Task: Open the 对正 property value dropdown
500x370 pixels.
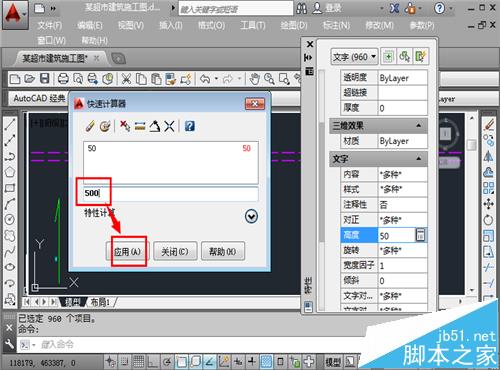Action: [403, 220]
